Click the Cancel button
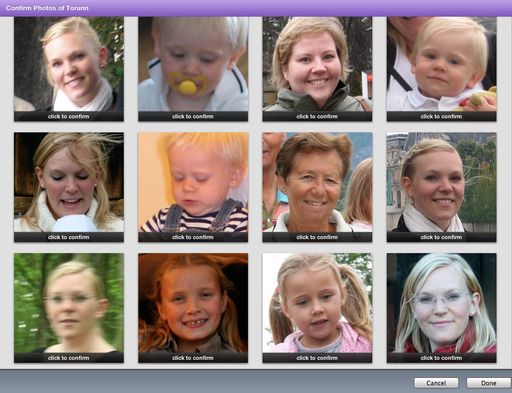Image resolution: width=512 pixels, height=393 pixels. (436, 383)
